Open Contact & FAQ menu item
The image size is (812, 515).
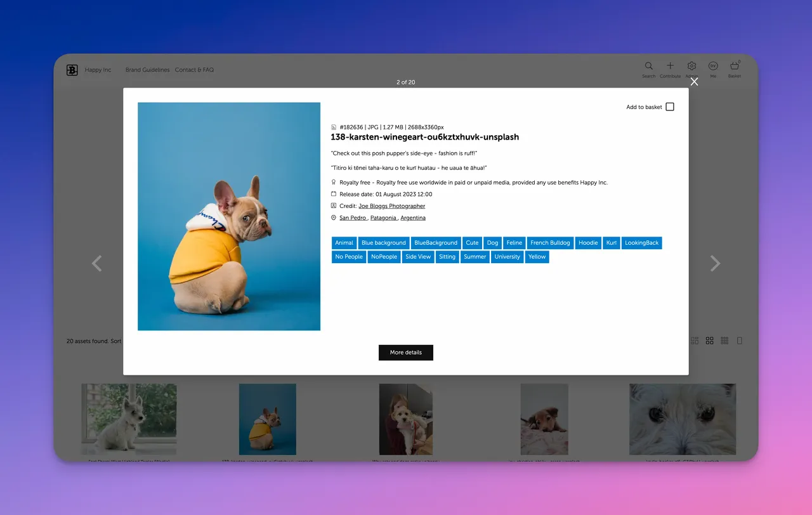(x=194, y=70)
